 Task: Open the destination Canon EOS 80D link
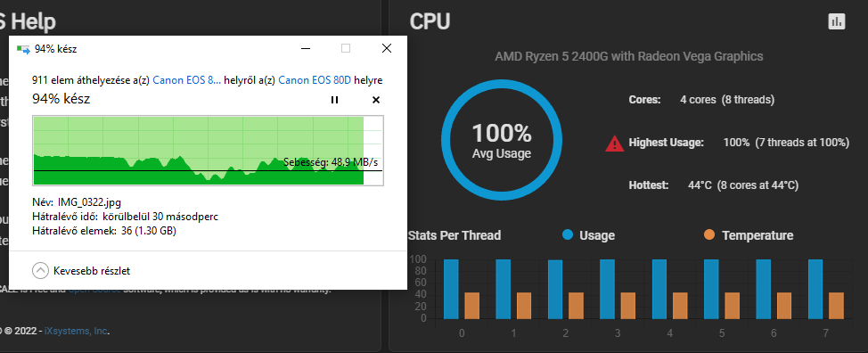coord(315,80)
